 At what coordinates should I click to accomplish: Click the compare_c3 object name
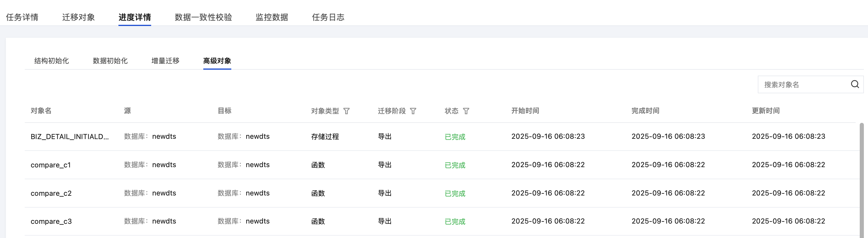point(51,221)
